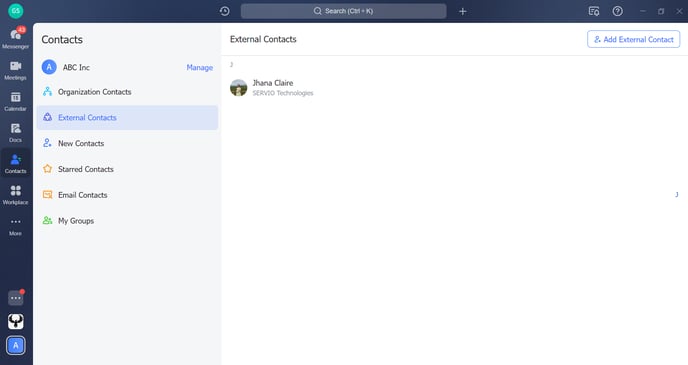
Task: Open the chat bubble with red dot
Action: coord(16,297)
